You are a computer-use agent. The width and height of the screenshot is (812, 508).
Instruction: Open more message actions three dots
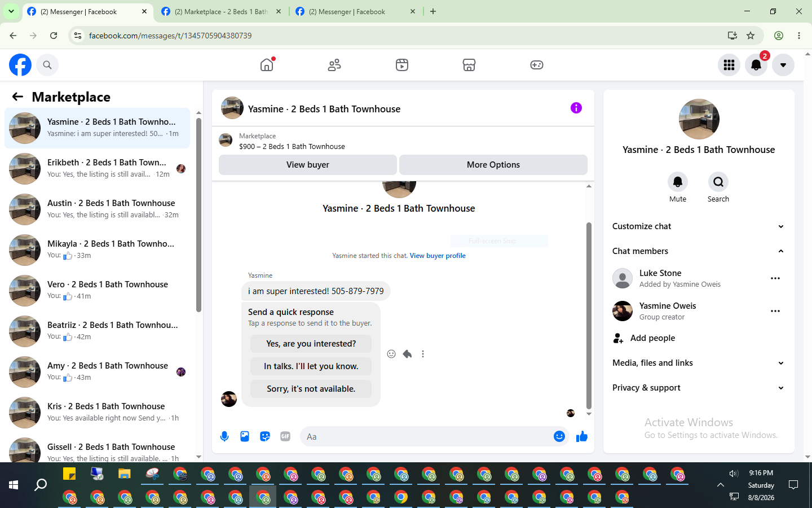pos(423,354)
